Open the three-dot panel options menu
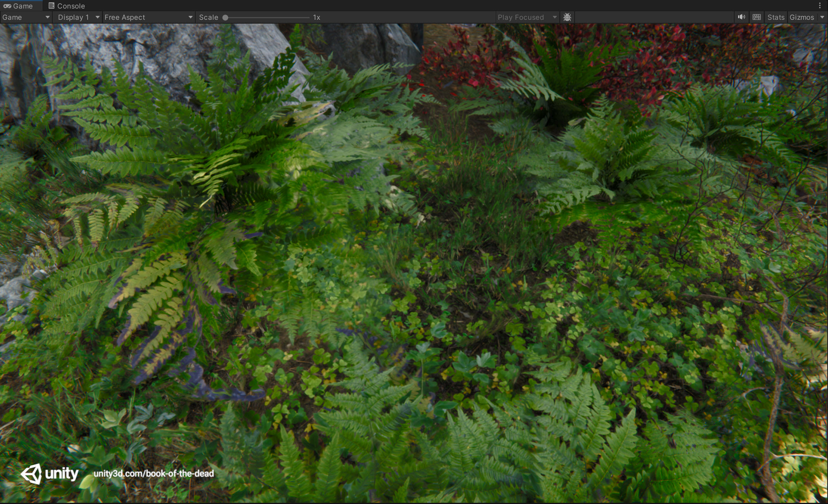The image size is (828, 504). [820, 5]
